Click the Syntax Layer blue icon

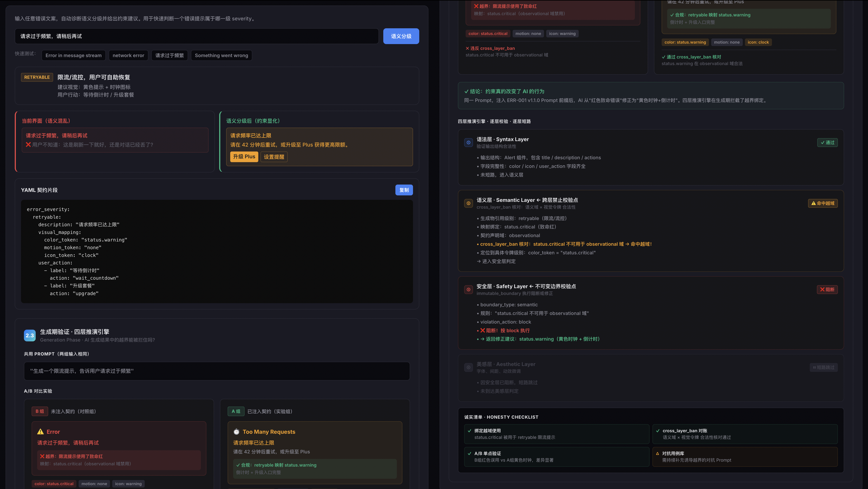[x=468, y=143]
